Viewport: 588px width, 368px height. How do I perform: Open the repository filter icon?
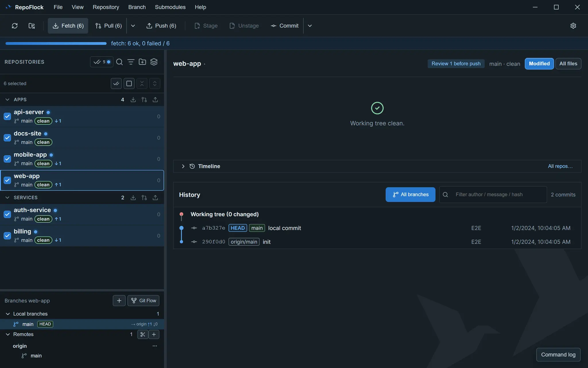click(131, 62)
